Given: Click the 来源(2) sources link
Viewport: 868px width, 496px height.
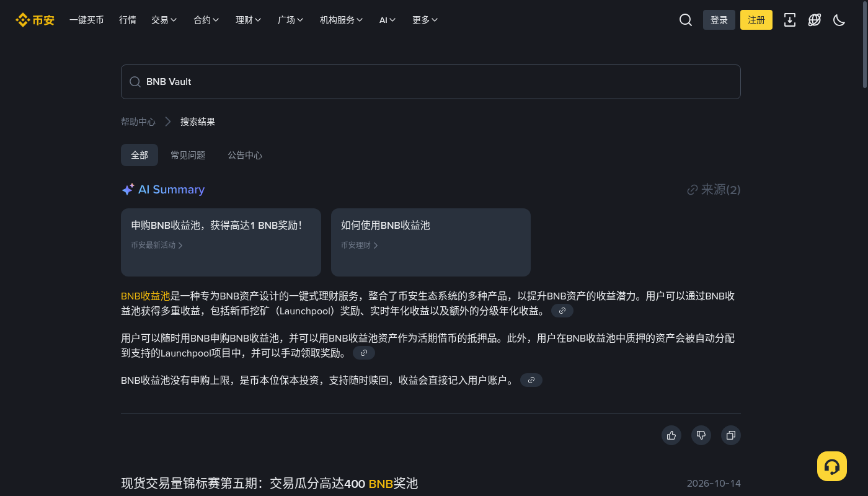Looking at the screenshot, I should (x=714, y=190).
